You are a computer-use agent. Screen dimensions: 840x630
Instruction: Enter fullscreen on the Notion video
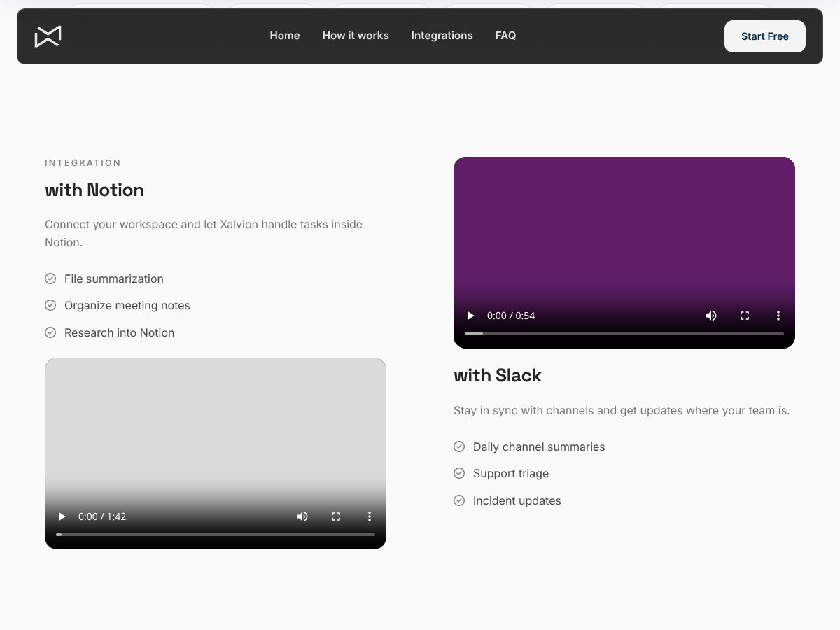click(336, 517)
